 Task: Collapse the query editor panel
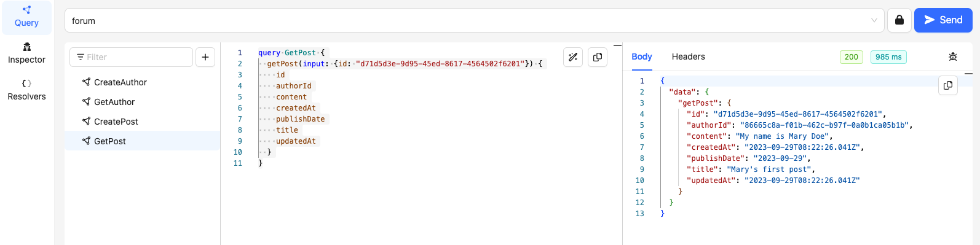pos(617,45)
